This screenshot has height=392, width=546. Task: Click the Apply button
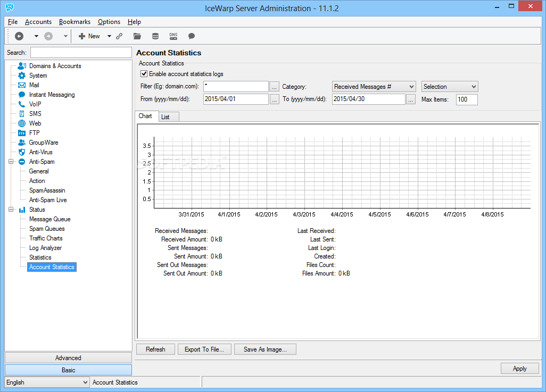[520, 369]
